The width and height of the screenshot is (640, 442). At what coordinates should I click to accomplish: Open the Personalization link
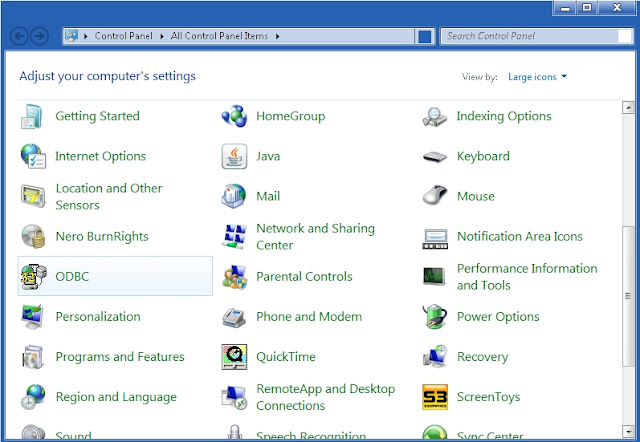(x=98, y=316)
